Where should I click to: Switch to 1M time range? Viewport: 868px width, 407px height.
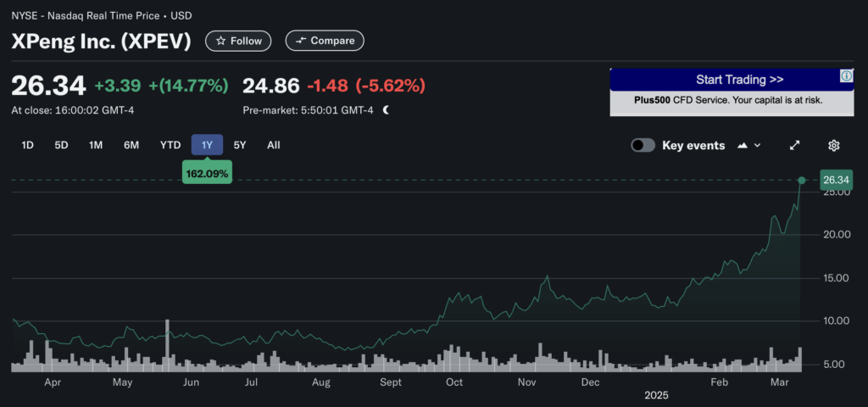click(96, 145)
